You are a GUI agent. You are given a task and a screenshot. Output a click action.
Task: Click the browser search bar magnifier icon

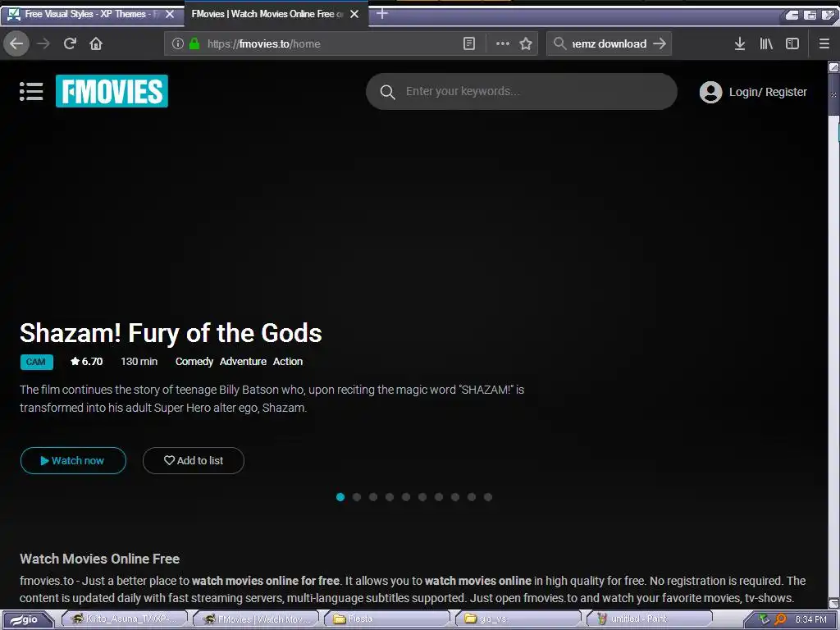tap(559, 44)
